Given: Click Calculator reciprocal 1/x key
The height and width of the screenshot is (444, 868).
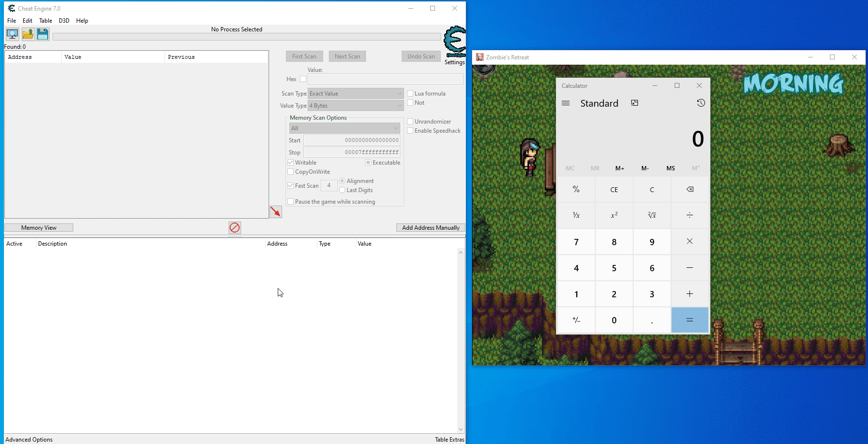Looking at the screenshot, I should [x=576, y=215].
